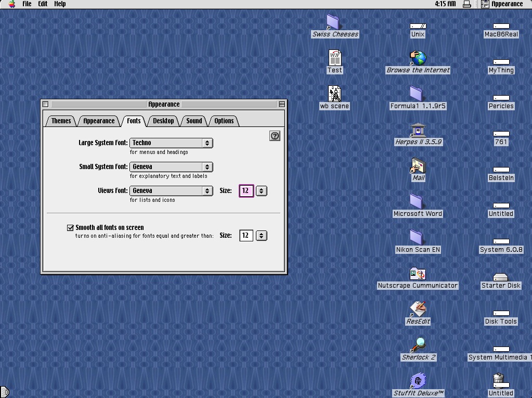Image resolution: width=532 pixels, height=398 pixels.
Task: Open the Small System Font Geneva popup
Action: [x=171, y=167]
